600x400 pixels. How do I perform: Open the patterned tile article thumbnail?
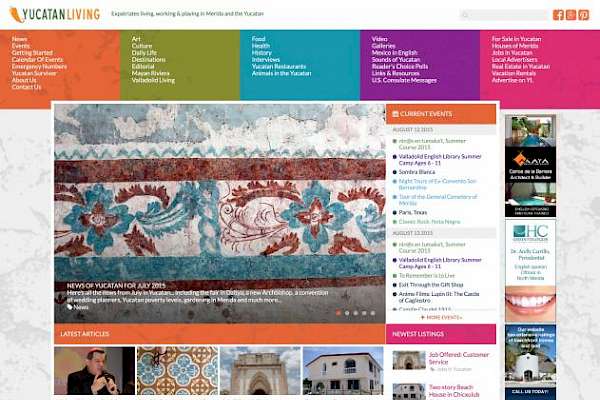coord(176,371)
